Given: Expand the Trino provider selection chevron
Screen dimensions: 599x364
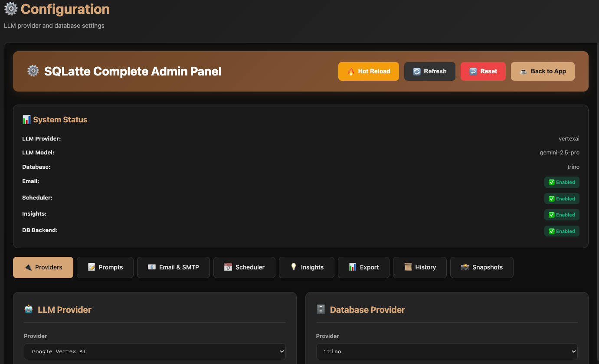Looking at the screenshot, I should pyautogui.click(x=573, y=351).
